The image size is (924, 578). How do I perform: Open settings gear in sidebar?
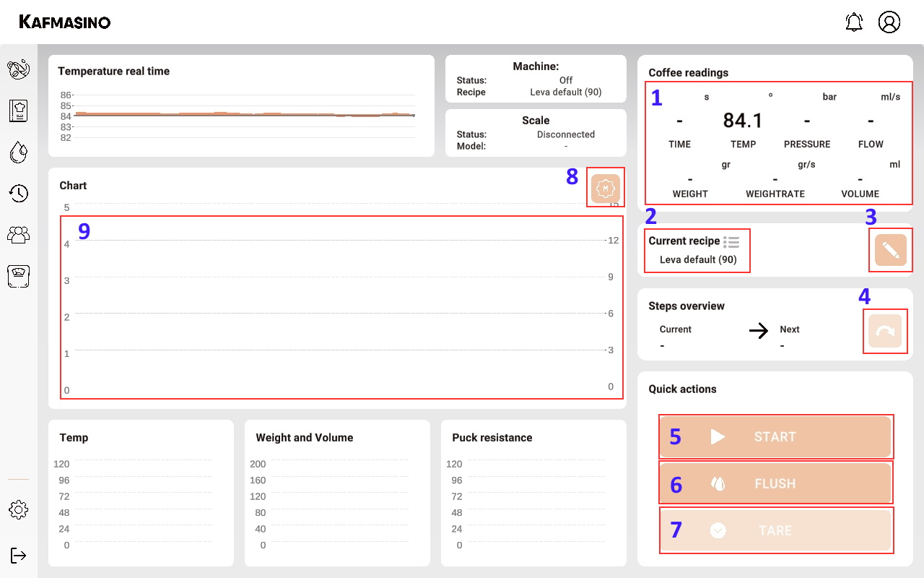(19, 509)
